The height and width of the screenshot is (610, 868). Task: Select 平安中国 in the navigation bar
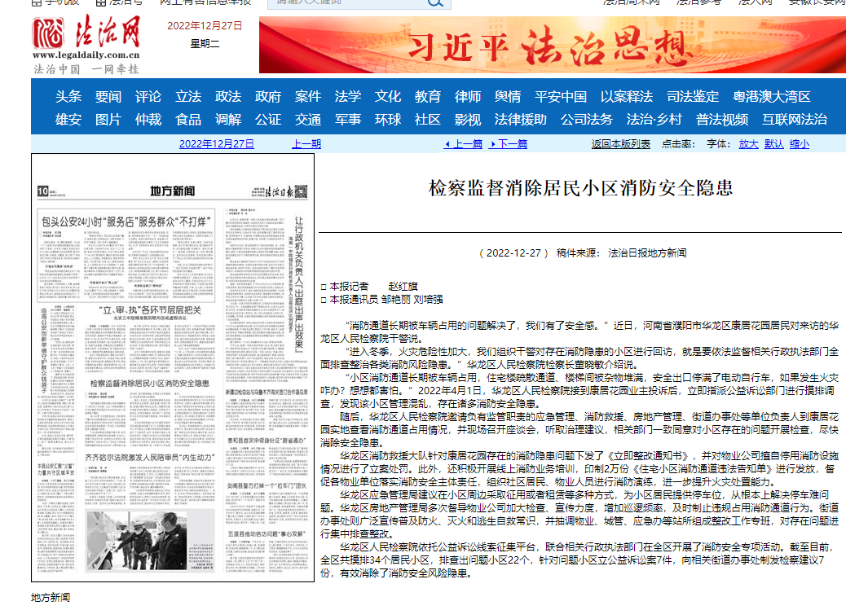coord(560,96)
